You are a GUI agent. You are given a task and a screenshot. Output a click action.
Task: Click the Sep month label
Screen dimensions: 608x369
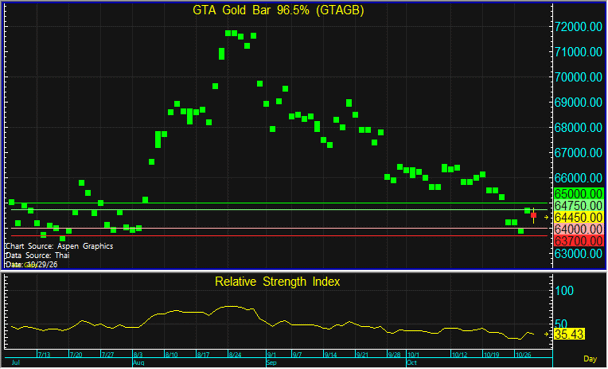pyautogui.click(x=271, y=363)
